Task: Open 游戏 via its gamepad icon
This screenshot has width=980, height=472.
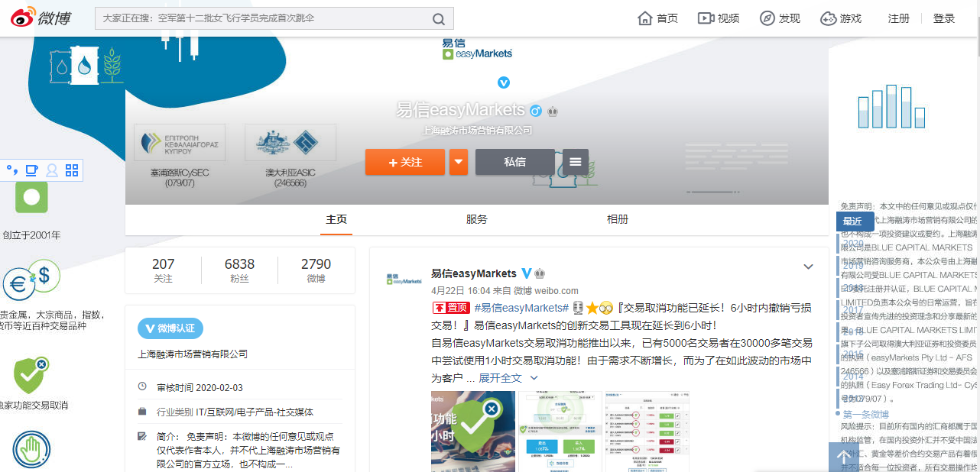Action: tap(828, 18)
